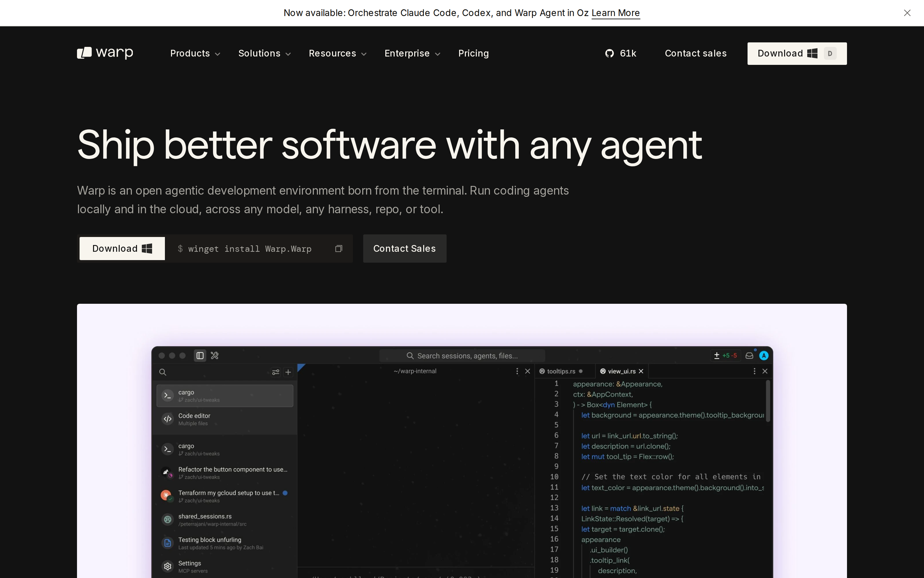Expand the Enterprise menu
This screenshot has height=578, width=924.
point(412,54)
